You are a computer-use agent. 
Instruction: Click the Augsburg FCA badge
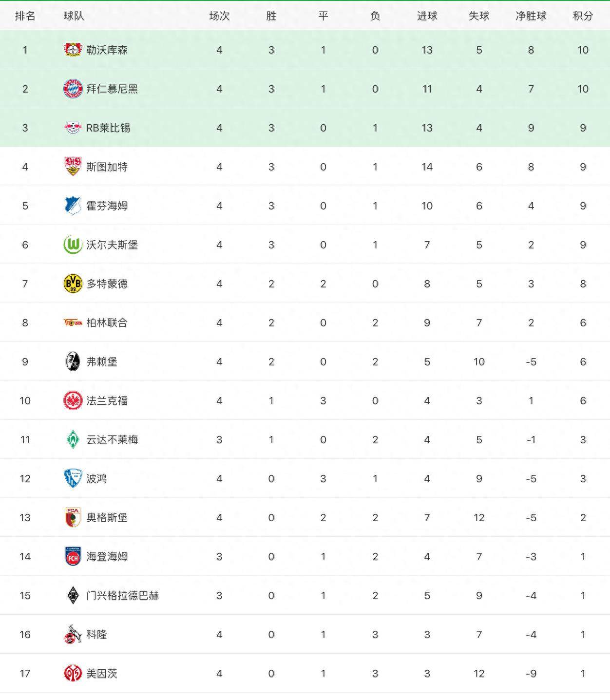tap(73, 517)
